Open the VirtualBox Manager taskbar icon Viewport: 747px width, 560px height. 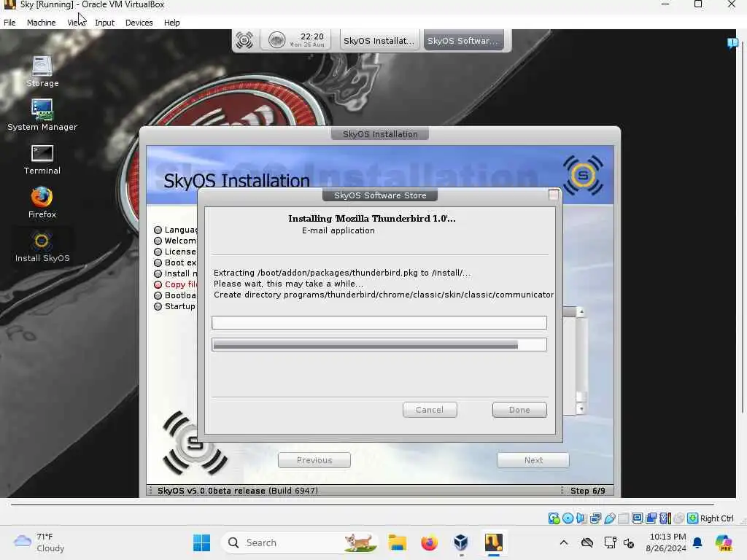[x=461, y=542]
